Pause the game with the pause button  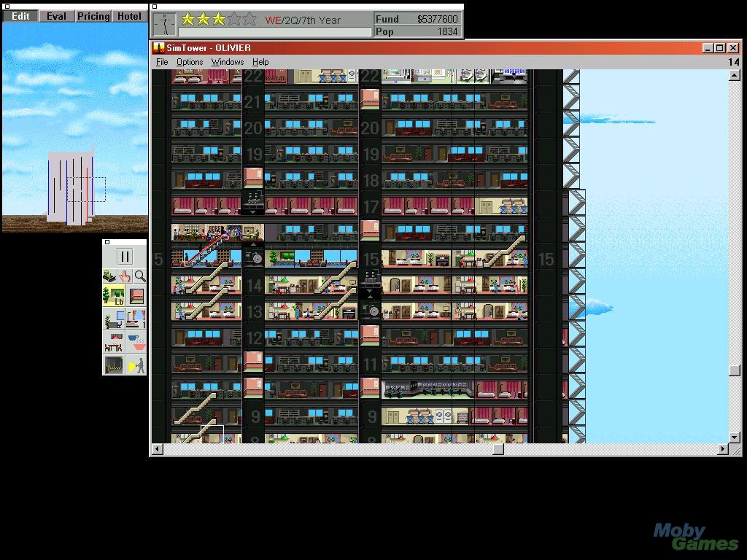pyautogui.click(x=124, y=257)
